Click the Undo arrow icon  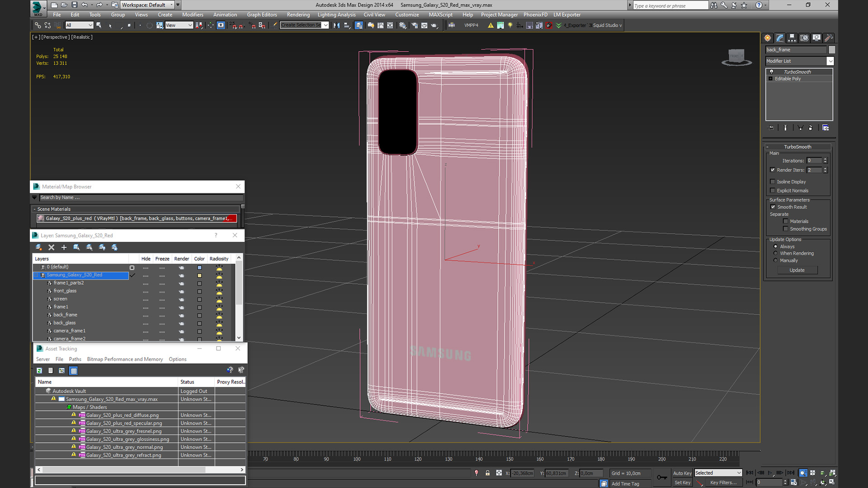85,5
